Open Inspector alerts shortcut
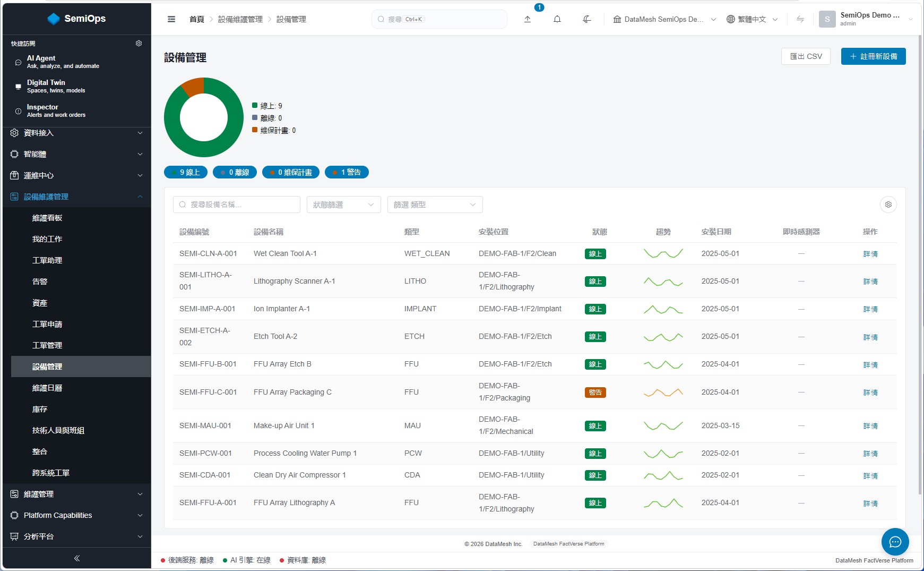The width and height of the screenshot is (924, 571). pyautogui.click(x=77, y=110)
